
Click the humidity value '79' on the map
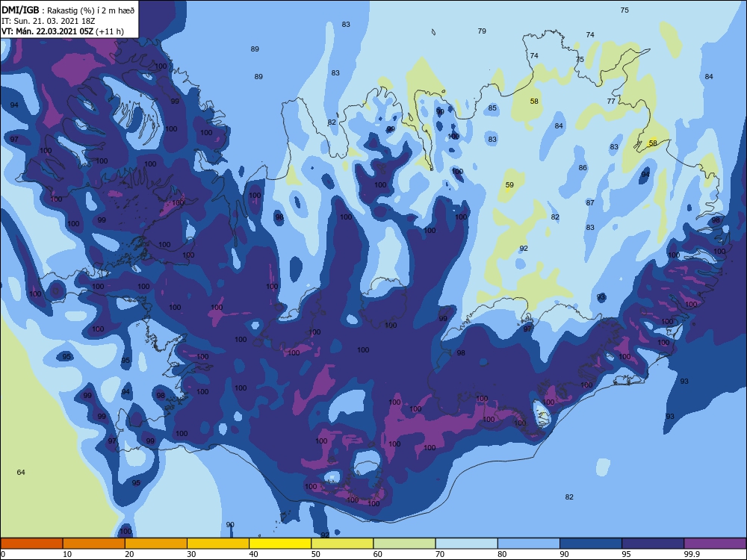[x=482, y=31]
